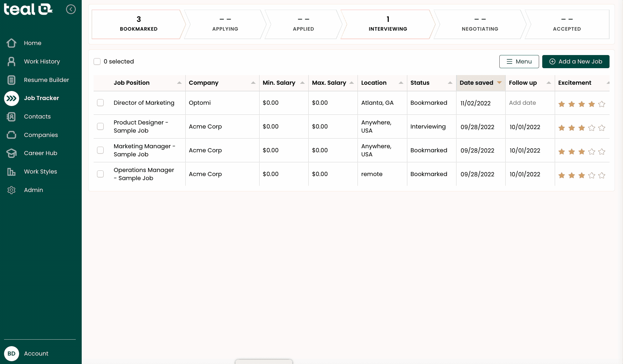Click the Admin gear icon

tap(12, 190)
